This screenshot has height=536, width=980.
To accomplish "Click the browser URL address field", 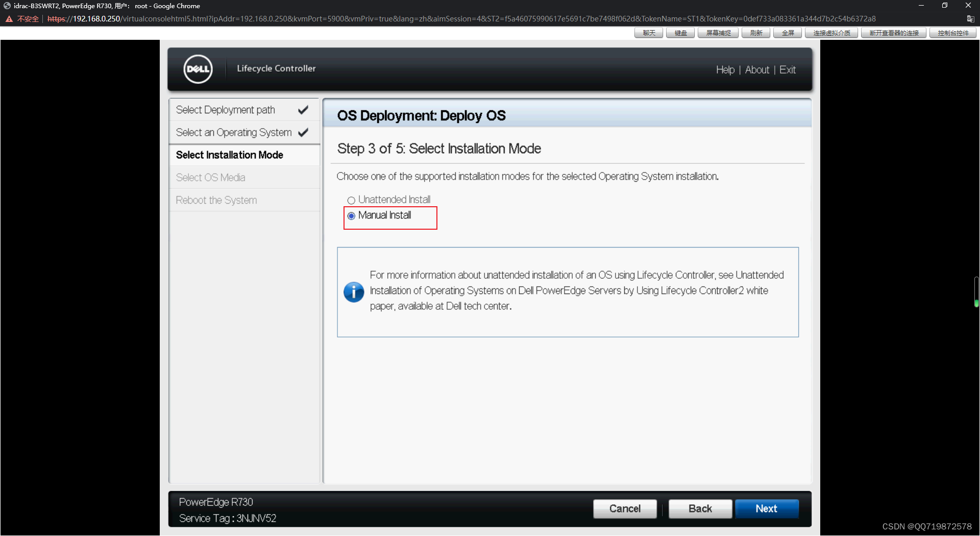I will pyautogui.click(x=461, y=19).
